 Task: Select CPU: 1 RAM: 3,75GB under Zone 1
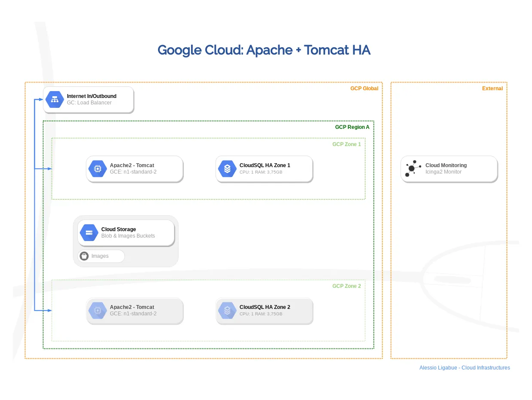pos(261,172)
